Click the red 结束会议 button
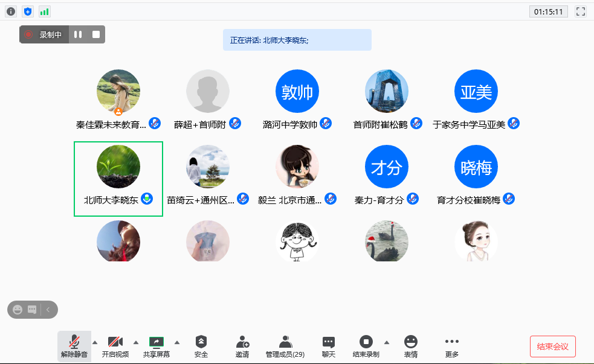 click(x=552, y=346)
